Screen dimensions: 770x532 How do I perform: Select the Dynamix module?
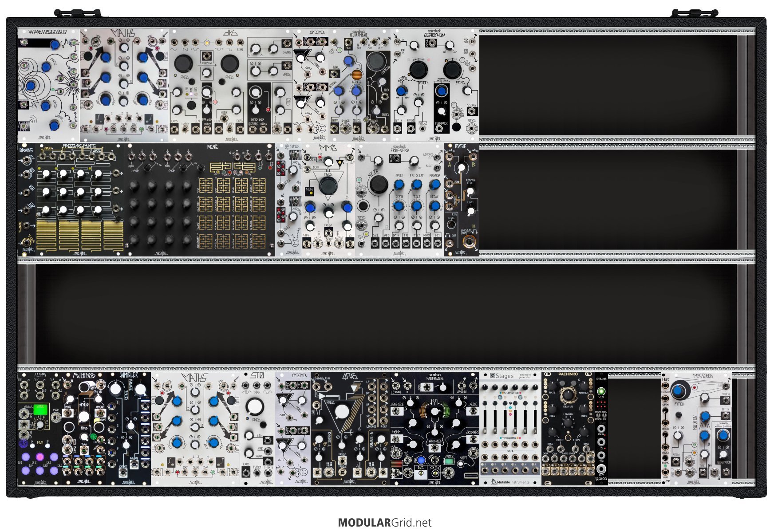pyautogui.click(x=288, y=200)
